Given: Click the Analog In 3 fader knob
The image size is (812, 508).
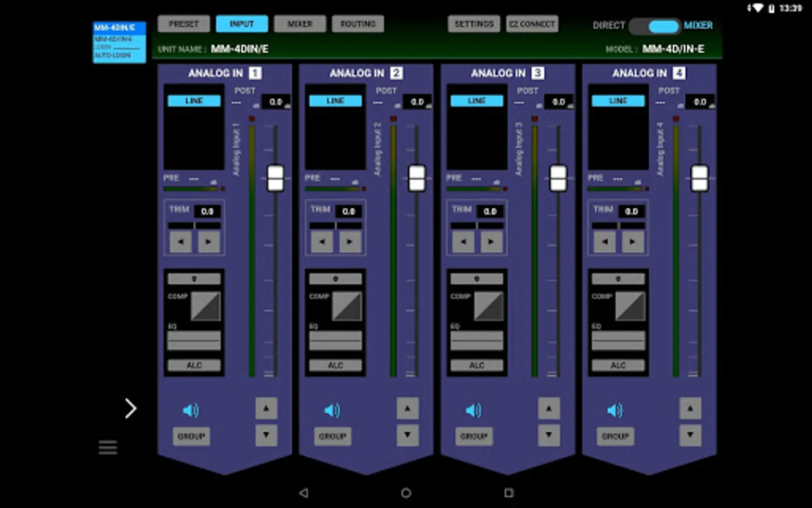Looking at the screenshot, I should point(558,178).
